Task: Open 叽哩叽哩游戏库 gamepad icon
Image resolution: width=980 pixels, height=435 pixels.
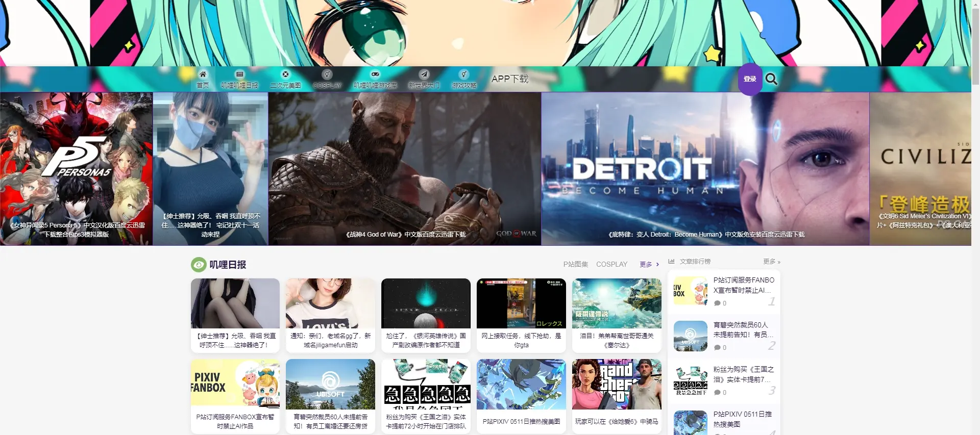Action: 375,74
